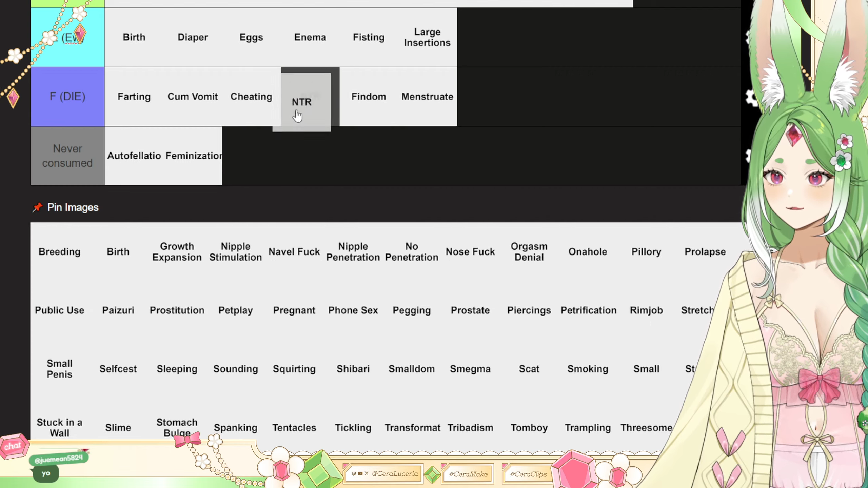Click the Pin Images label
The height and width of the screenshot is (488, 868).
(73, 207)
